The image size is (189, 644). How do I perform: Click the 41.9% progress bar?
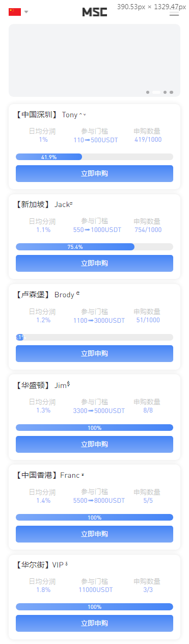(x=94, y=157)
